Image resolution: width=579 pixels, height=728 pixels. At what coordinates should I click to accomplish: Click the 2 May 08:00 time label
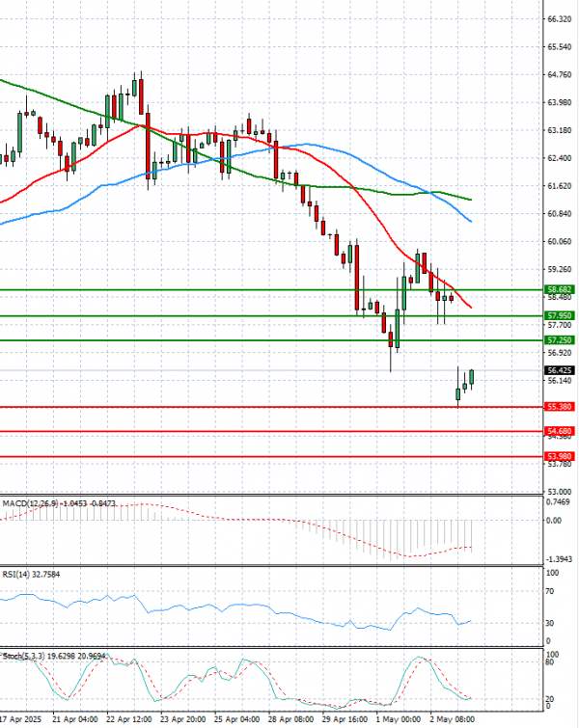click(x=453, y=719)
